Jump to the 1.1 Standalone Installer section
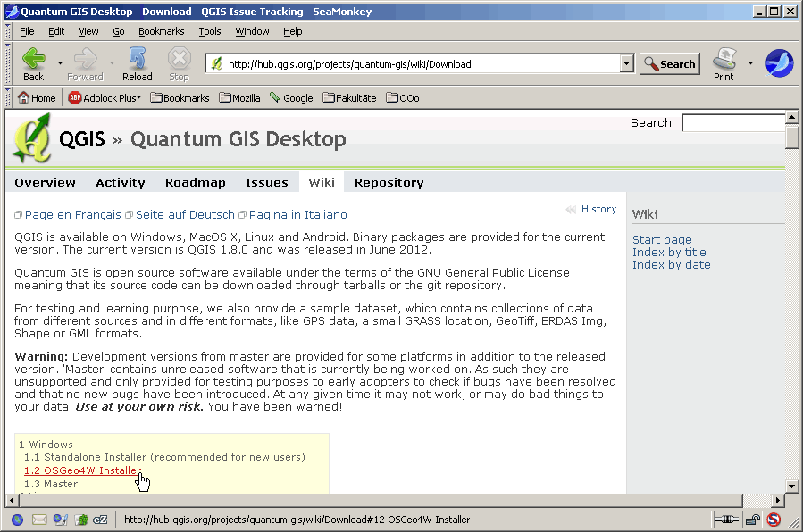This screenshot has height=532, width=803. click(164, 457)
